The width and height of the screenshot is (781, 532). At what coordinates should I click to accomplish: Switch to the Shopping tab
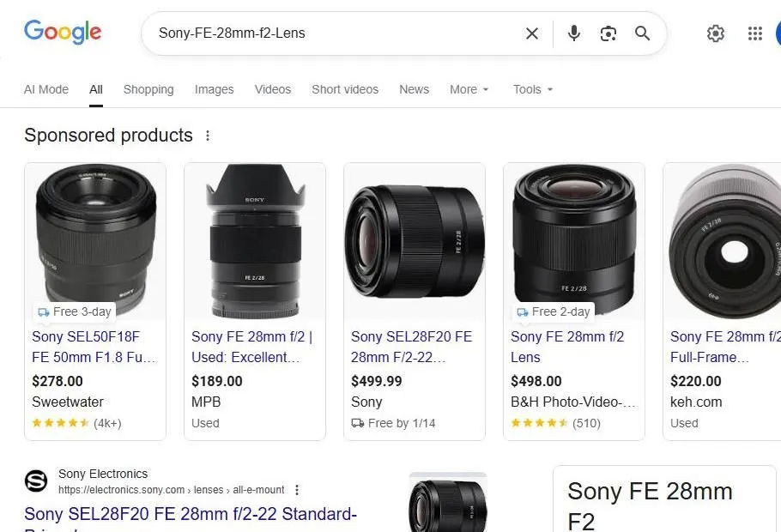point(148,89)
